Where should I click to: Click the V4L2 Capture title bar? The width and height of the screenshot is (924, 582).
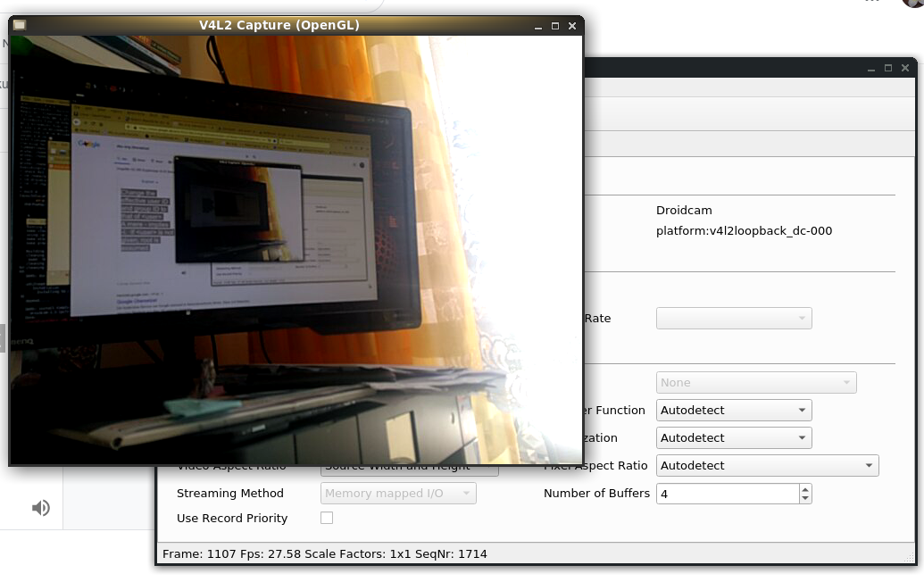pos(279,26)
